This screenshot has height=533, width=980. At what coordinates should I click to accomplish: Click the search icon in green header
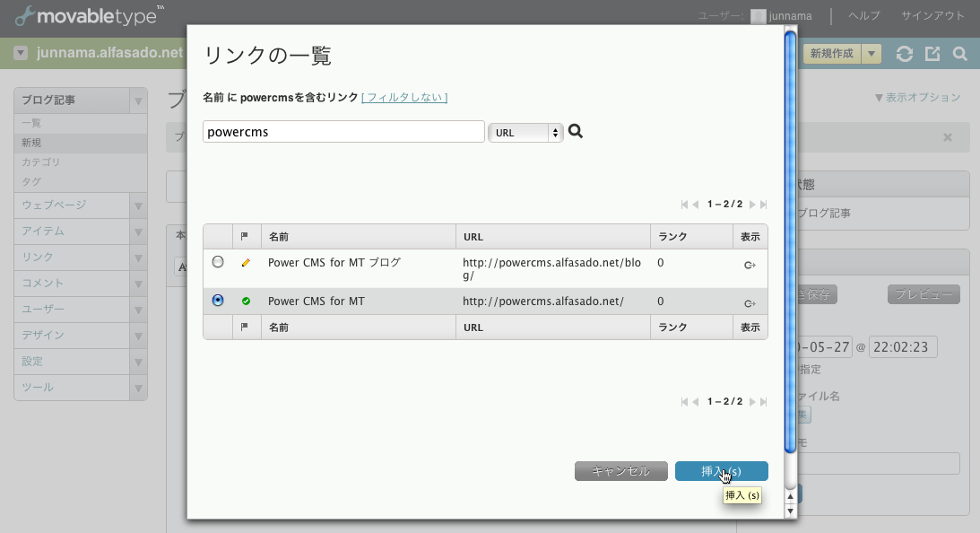(x=960, y=54)
